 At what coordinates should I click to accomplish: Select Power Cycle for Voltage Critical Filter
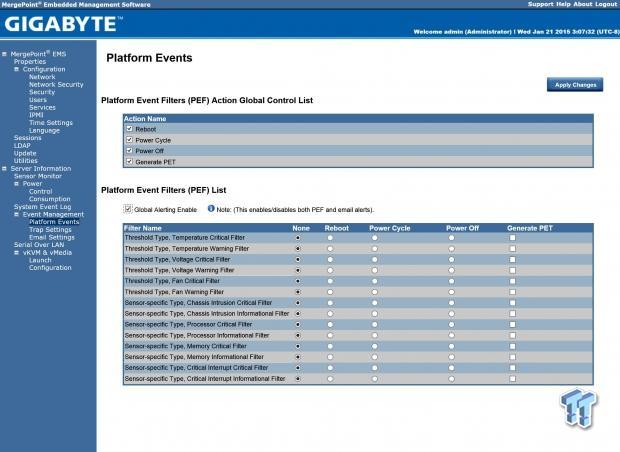coord(373,259)
